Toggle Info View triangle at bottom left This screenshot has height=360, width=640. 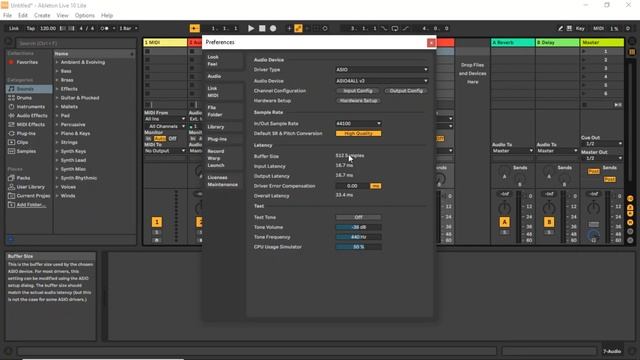click(8, 351)
